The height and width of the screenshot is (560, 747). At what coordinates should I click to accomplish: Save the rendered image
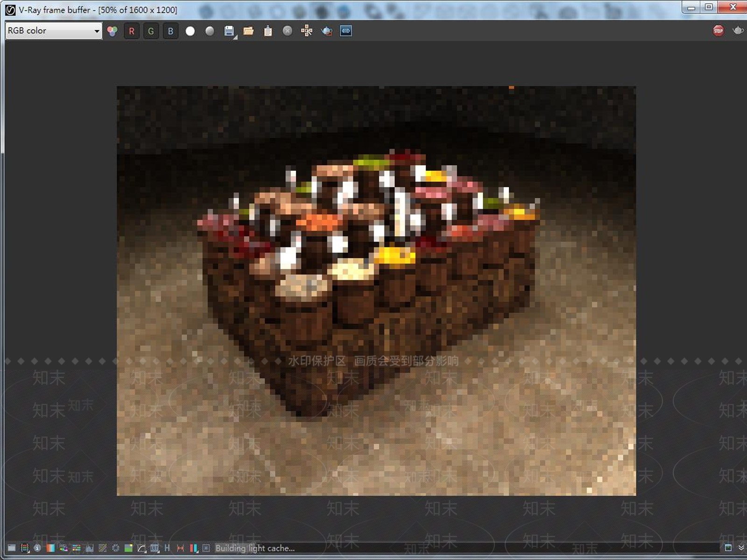[229, 31]
